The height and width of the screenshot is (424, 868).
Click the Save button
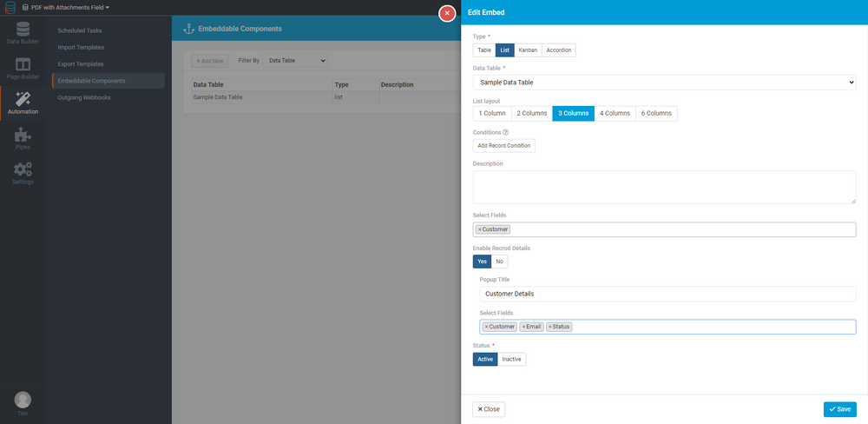(x=839, y=409)
